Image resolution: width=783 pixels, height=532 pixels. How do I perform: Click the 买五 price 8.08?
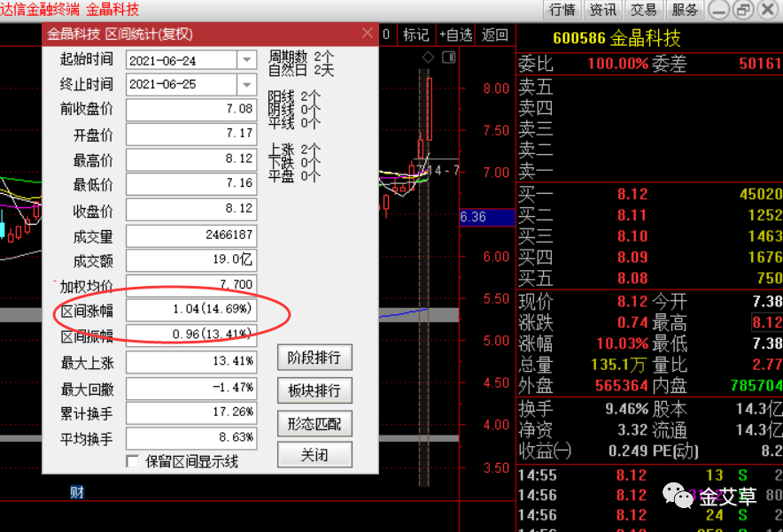pyautogui.click(x=632, y=278)
